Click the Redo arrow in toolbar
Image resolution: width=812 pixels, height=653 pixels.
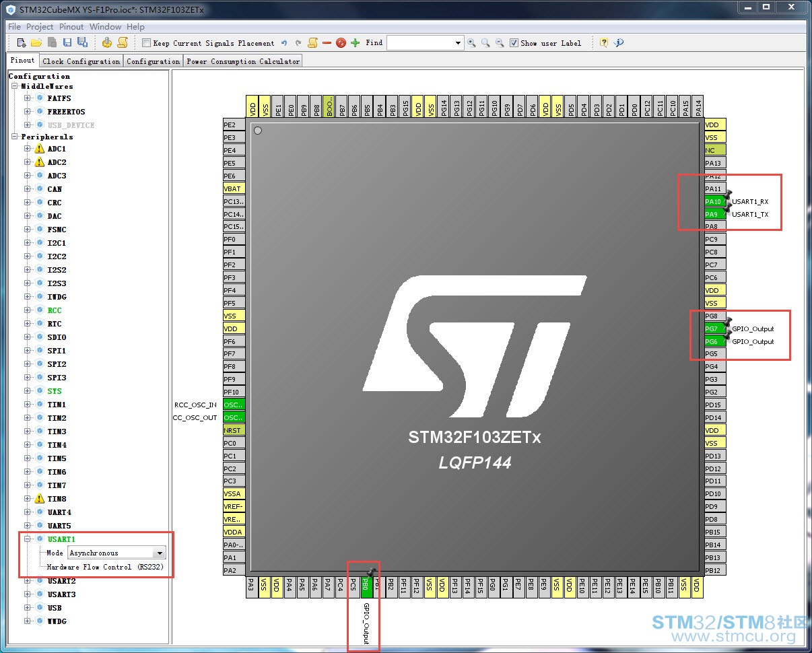click(298, 43)
